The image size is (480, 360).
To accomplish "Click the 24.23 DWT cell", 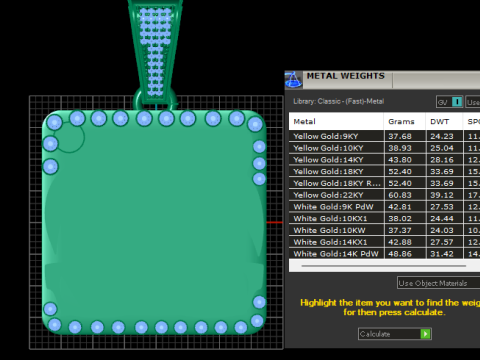I will 444,136.
